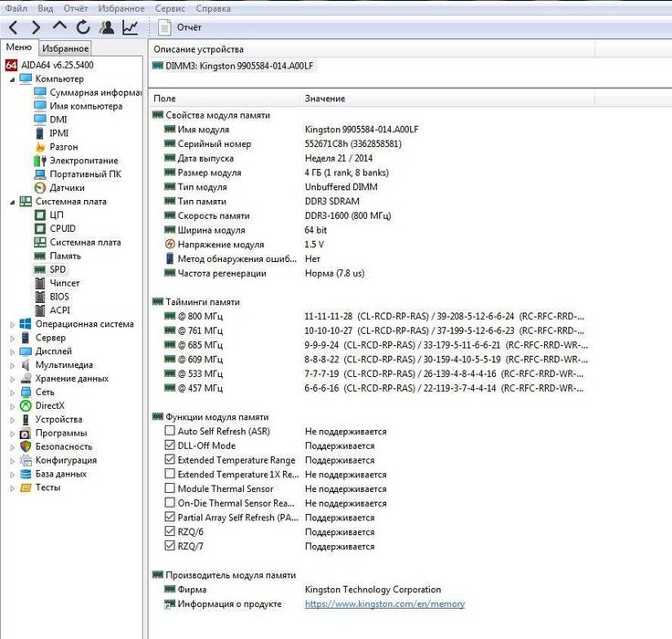Select the Конфигурация tree item

66,461
